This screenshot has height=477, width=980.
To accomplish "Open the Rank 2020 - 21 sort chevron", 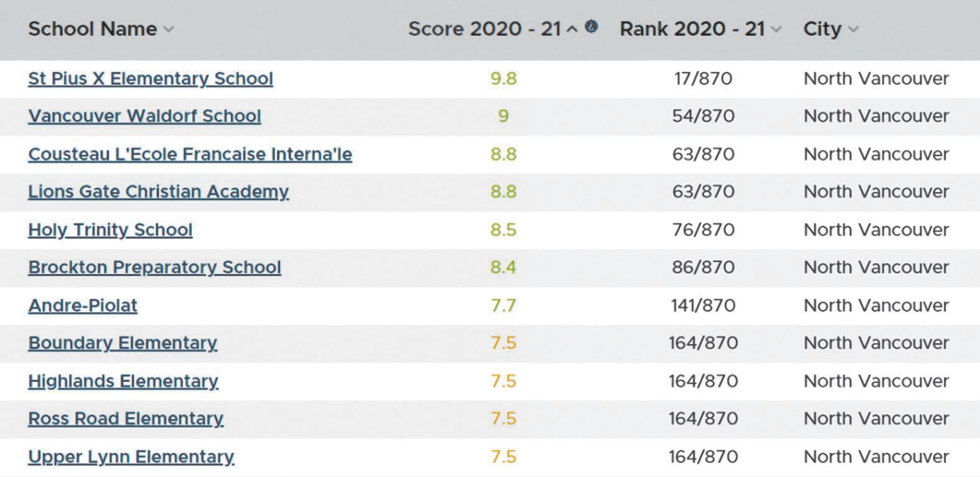I will [x=776, y=29].
